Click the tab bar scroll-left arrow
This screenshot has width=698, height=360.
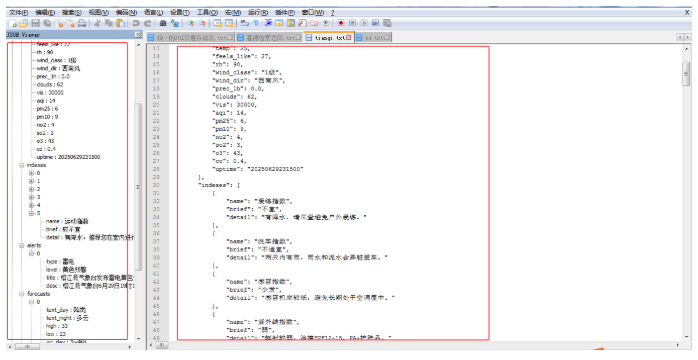click(680, 37)
